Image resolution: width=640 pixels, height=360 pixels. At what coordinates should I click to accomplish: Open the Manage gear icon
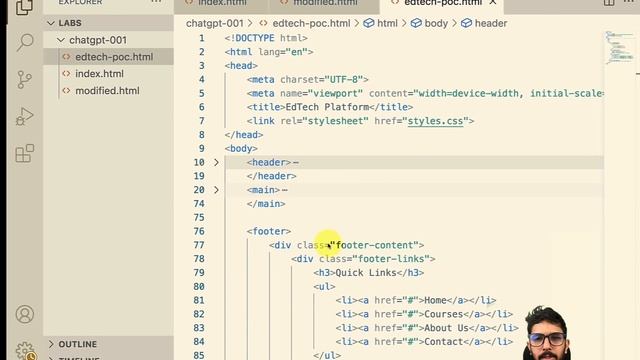(x=25, y=351)
